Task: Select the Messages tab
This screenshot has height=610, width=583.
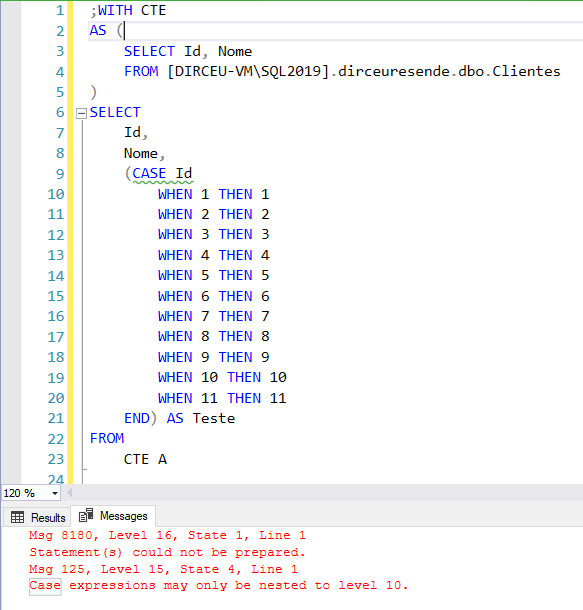Action: pyautogui.click(x=113, y=516)
